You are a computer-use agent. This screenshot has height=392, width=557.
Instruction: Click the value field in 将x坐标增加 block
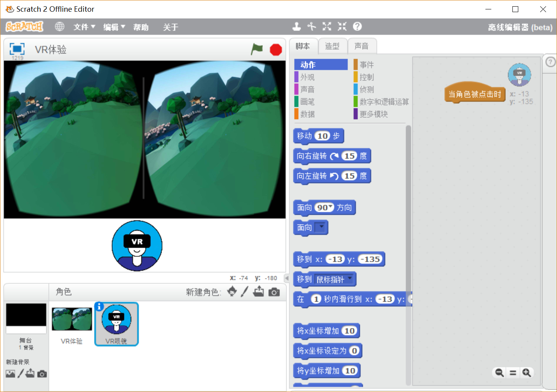pyautogui.click(x=350, y=331)
